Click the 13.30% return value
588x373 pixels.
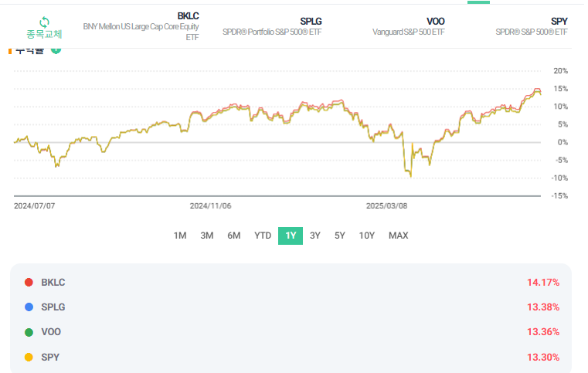[543, 358]
